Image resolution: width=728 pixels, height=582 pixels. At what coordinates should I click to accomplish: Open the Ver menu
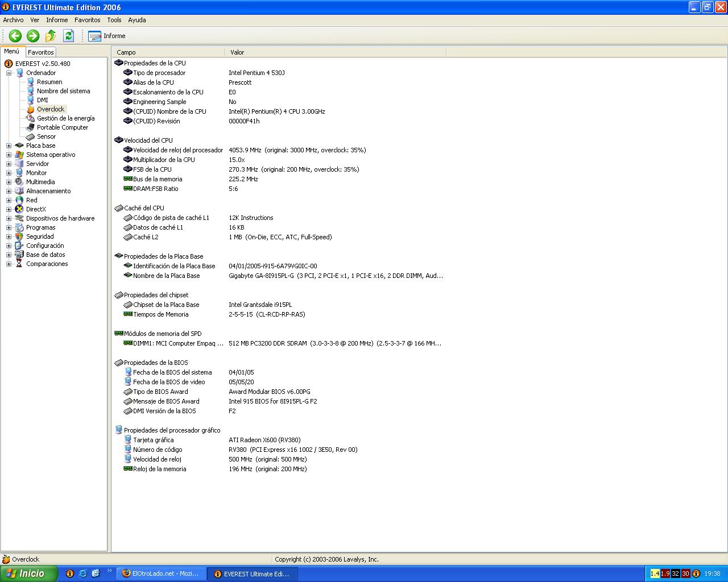click(x=35, y=20)
